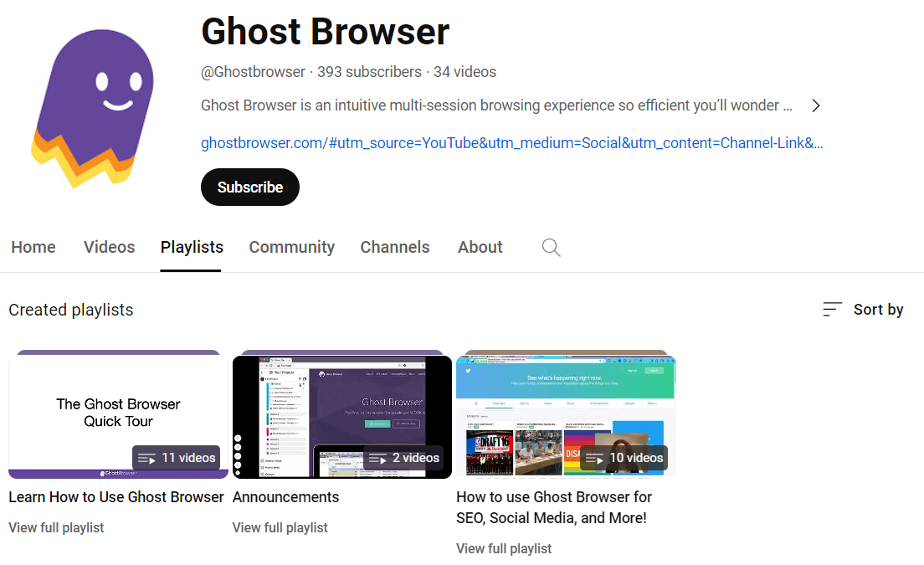Switch to the Videos tab

click(x=109, y=247)
